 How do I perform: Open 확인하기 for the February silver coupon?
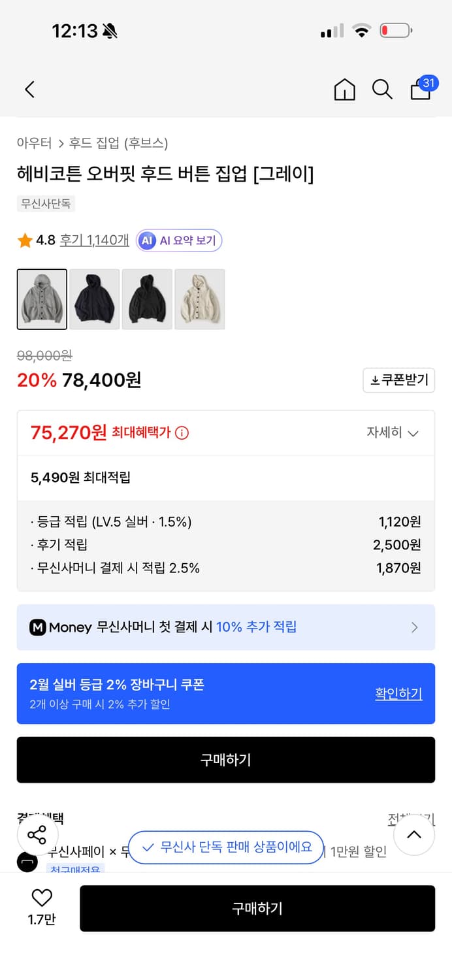point(398,693)
